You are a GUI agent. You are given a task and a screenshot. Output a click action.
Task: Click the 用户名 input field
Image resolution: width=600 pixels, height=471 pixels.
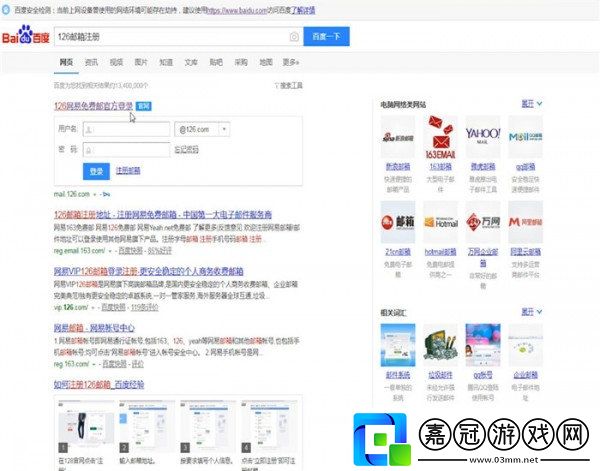[126, 129]
